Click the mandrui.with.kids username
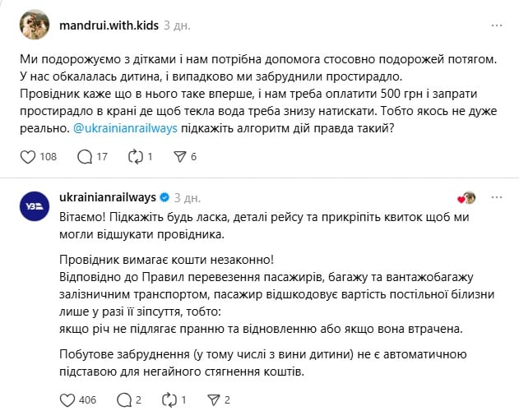This screenshot has width=519, height=420. coord(109,25)
